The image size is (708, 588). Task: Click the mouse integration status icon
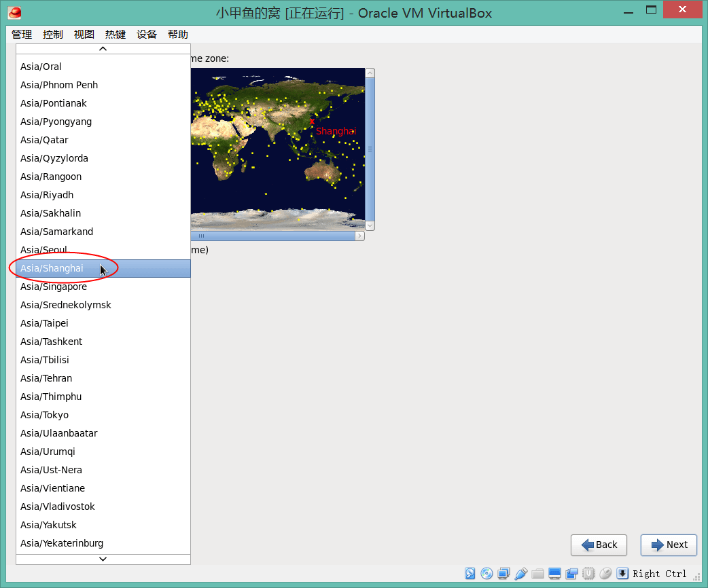(605, 574)
